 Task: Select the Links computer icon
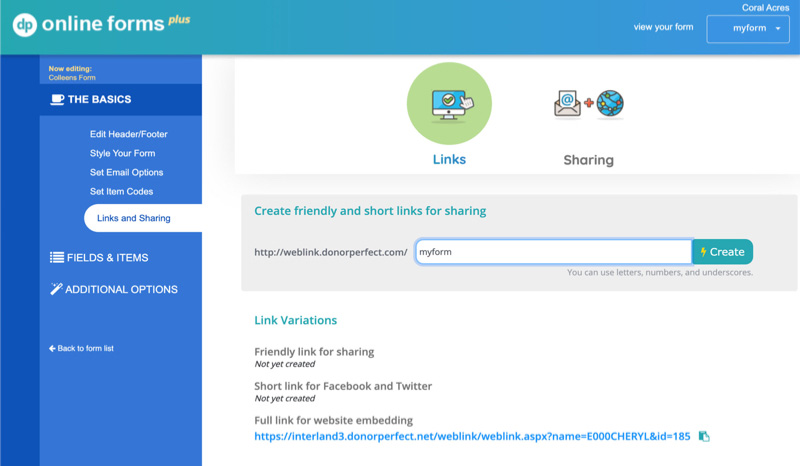(x=449, y=104)
